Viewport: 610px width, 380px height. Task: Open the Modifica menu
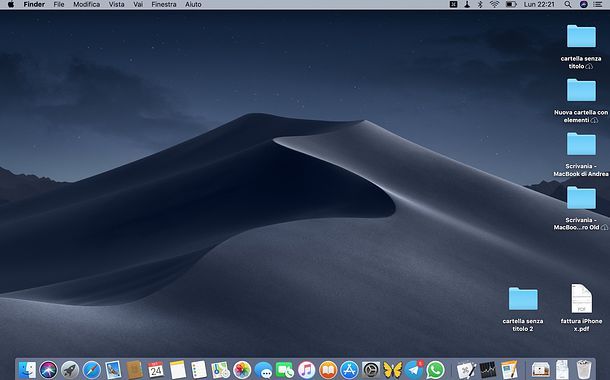point(86,4)
